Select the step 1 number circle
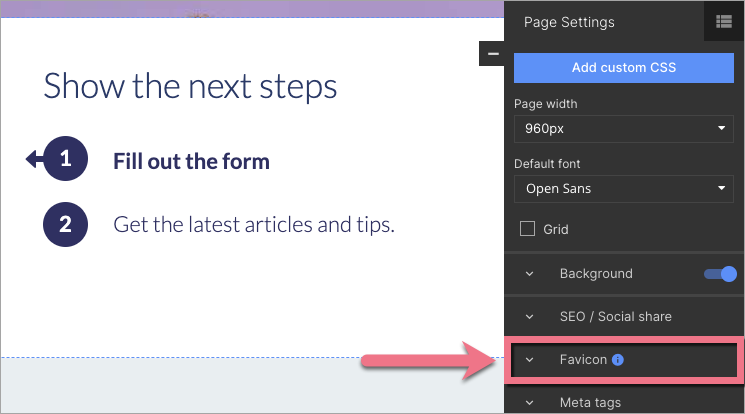 66,160
